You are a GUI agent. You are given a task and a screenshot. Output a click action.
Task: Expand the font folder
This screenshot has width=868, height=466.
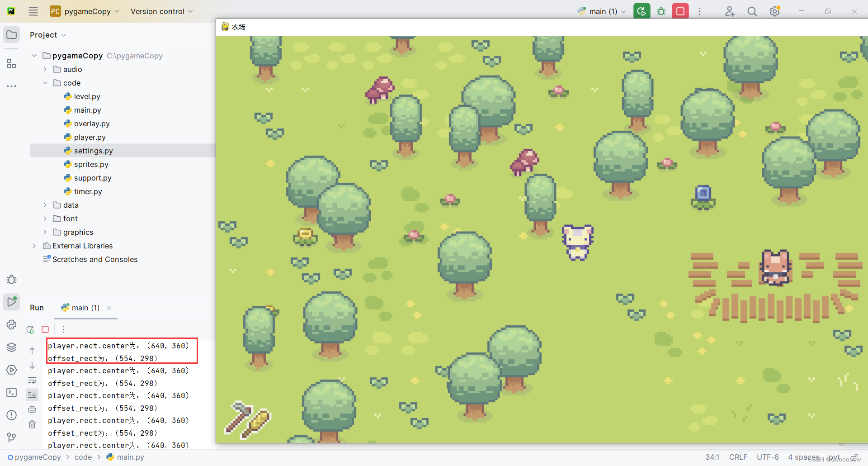click(45, 219)
